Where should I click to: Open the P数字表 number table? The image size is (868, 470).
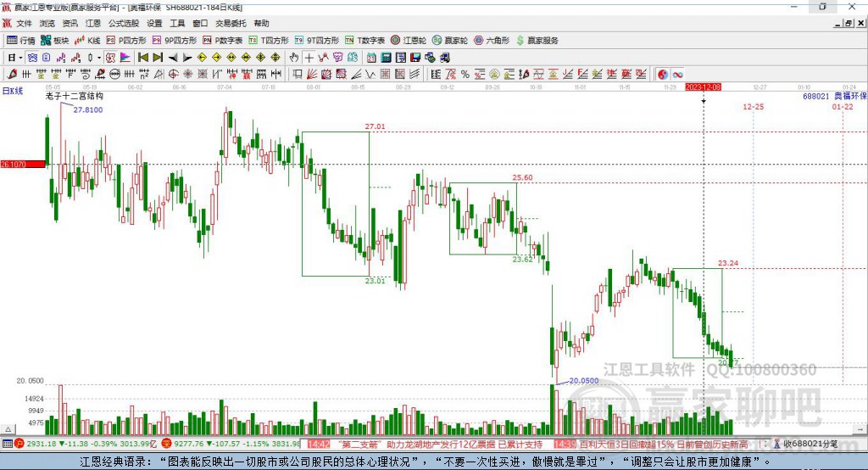click(223, 41)
